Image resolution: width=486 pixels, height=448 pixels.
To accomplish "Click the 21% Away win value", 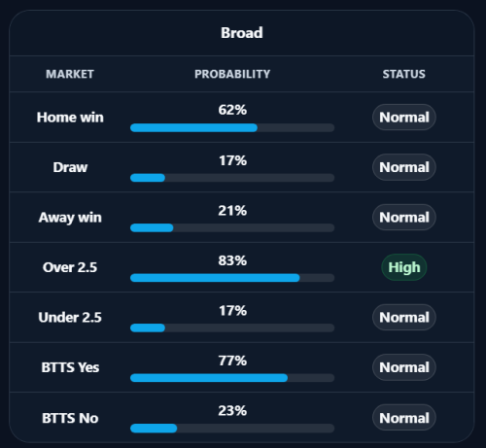I will click(232, 211).
